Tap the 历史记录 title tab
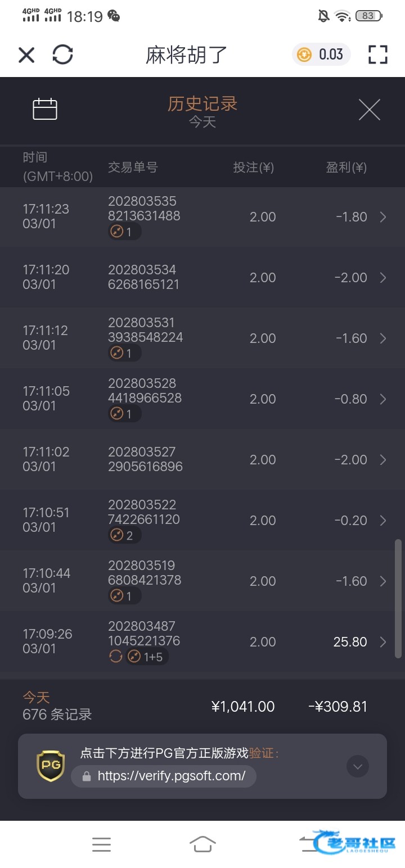The height and width of the screenshot is (868, 405). [202, 104]
